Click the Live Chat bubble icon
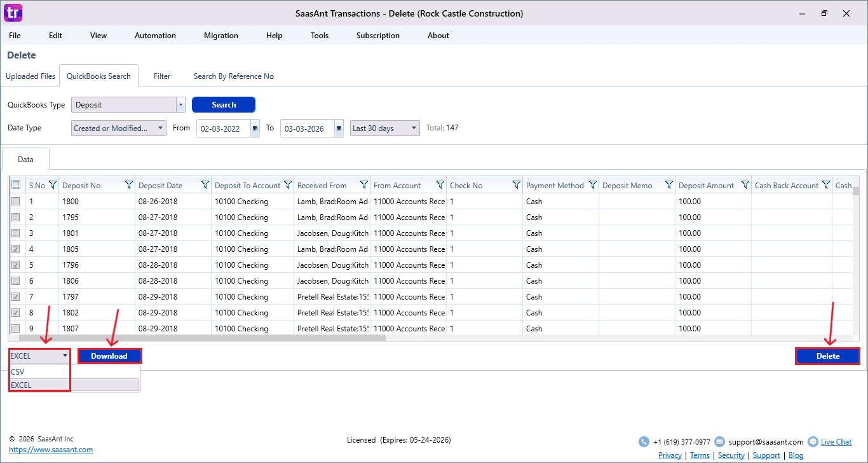The height and width of the screenshot is (463, 868). click(813, 441)
